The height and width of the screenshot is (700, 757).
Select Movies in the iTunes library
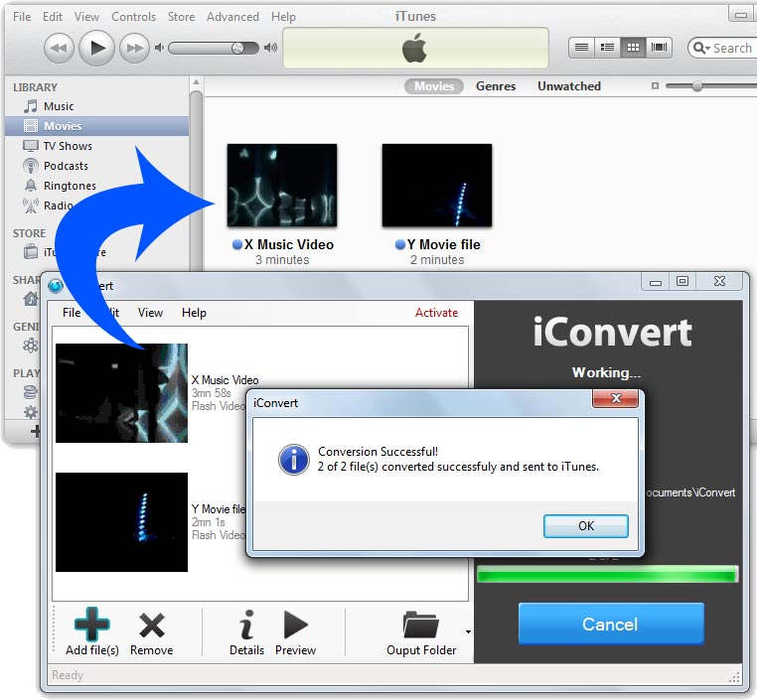coord(96,126)
